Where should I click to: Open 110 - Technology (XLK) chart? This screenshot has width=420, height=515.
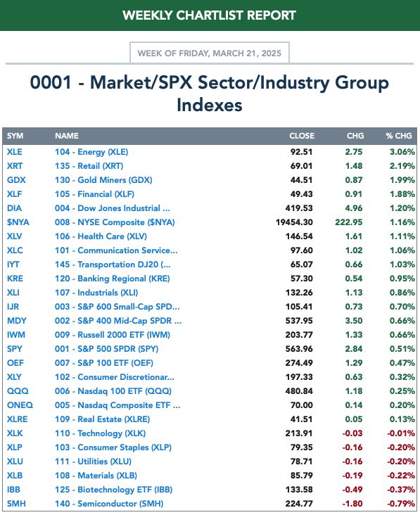click(100, 433)
